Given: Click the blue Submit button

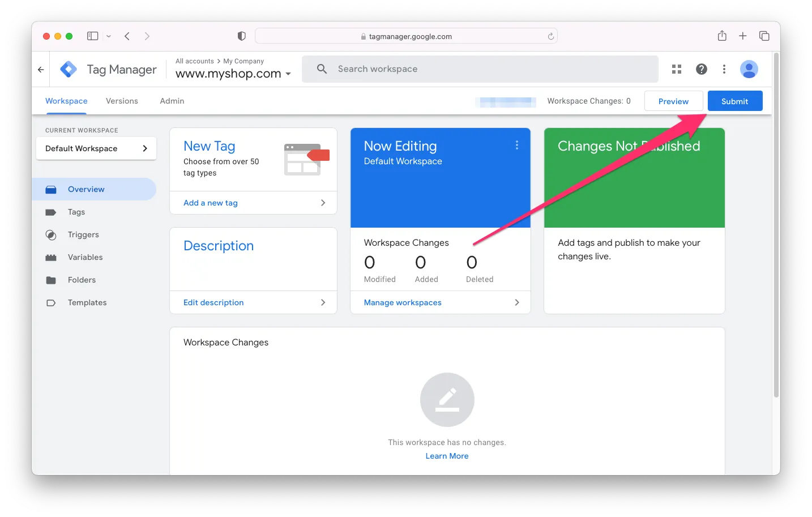Looking at the screenshot, I should [x=734, y=101].
